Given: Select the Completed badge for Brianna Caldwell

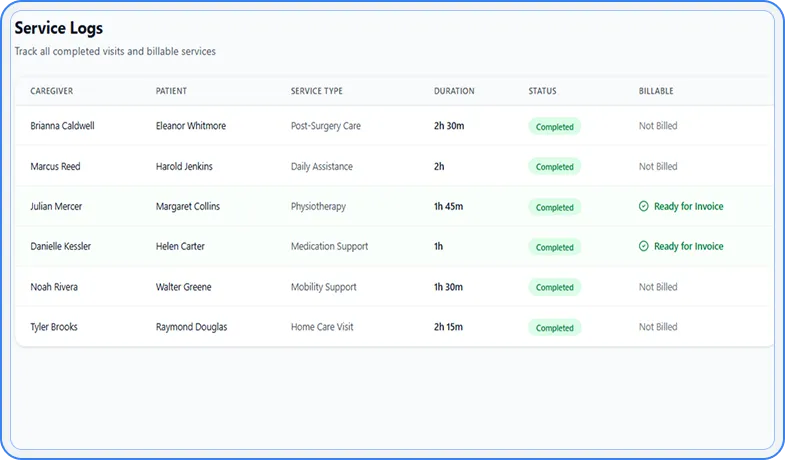Looking at the screenshot, I should (554, 127).
